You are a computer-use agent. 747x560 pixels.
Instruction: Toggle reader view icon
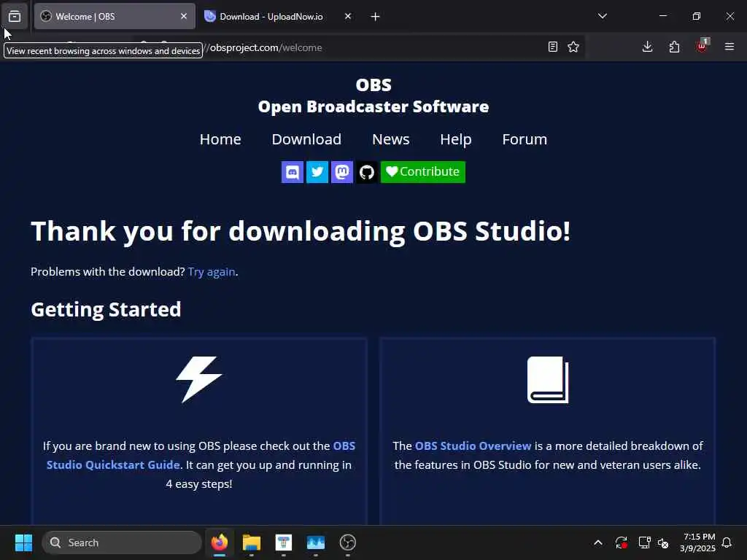[x=553, y=47]
